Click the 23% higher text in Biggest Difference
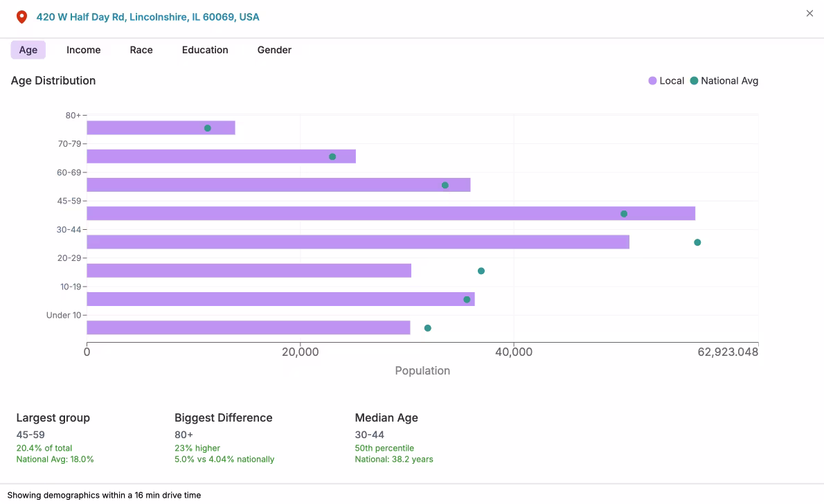Viewport: 824px width, 504px height. coord(197,448)
